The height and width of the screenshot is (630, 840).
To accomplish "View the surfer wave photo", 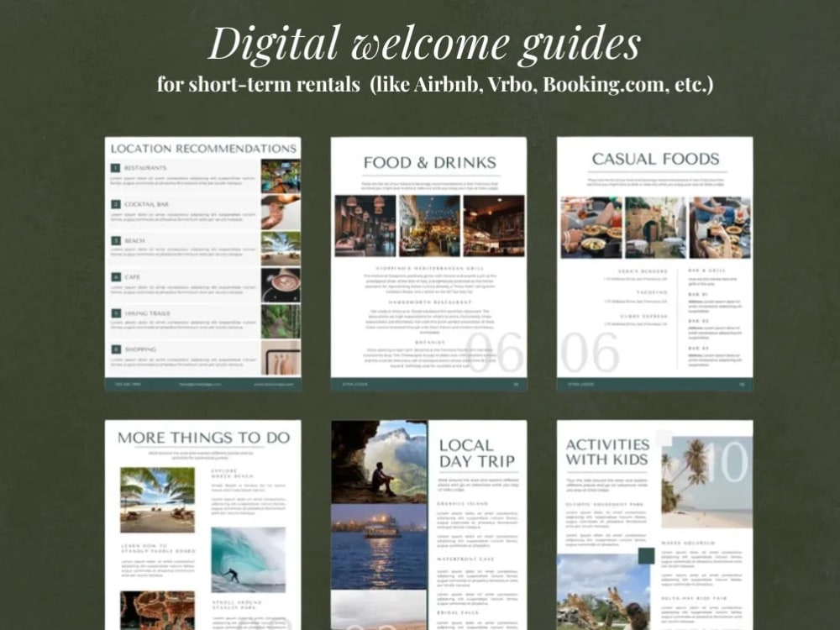I will (x=249, y=559).
